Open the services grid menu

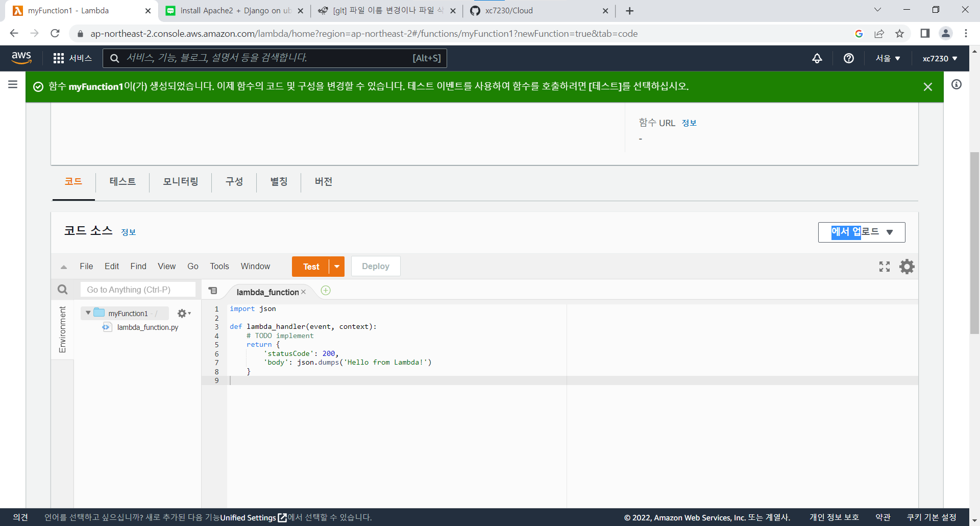point(72,58)
